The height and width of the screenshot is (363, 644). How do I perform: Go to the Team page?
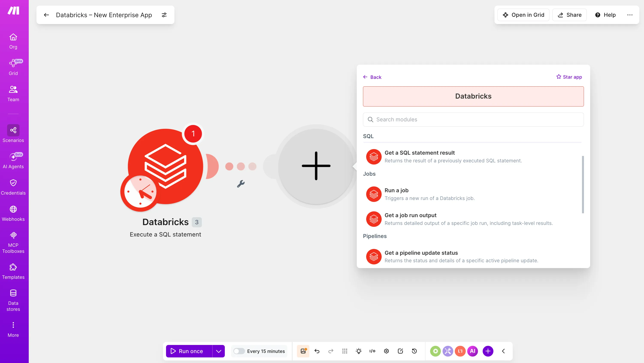13,94
